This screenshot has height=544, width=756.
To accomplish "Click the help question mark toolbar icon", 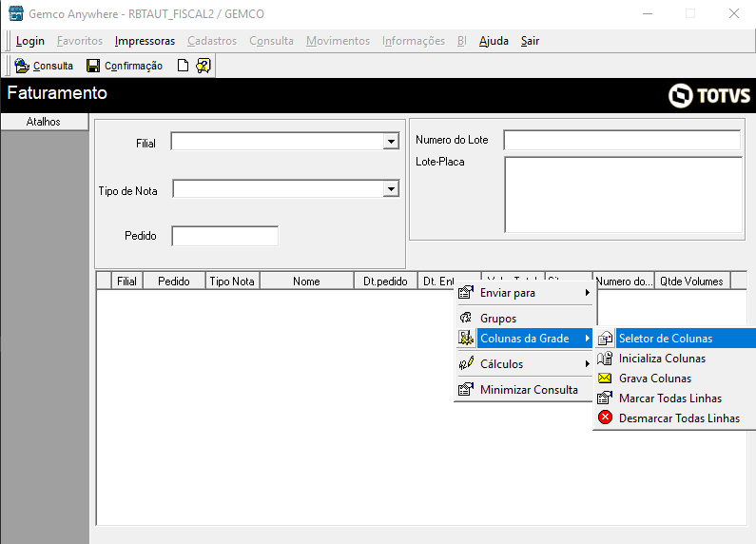I will [x=203, y=66].
